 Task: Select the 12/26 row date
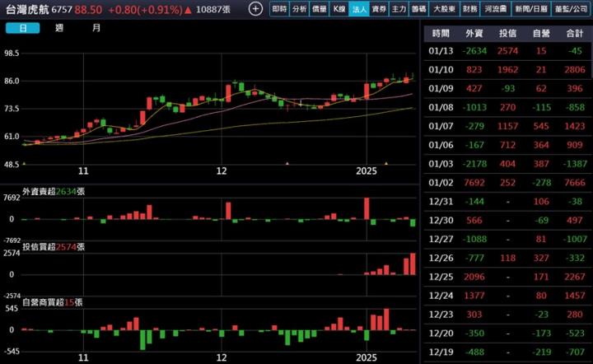pyautogui.click(x=441, y=258)
